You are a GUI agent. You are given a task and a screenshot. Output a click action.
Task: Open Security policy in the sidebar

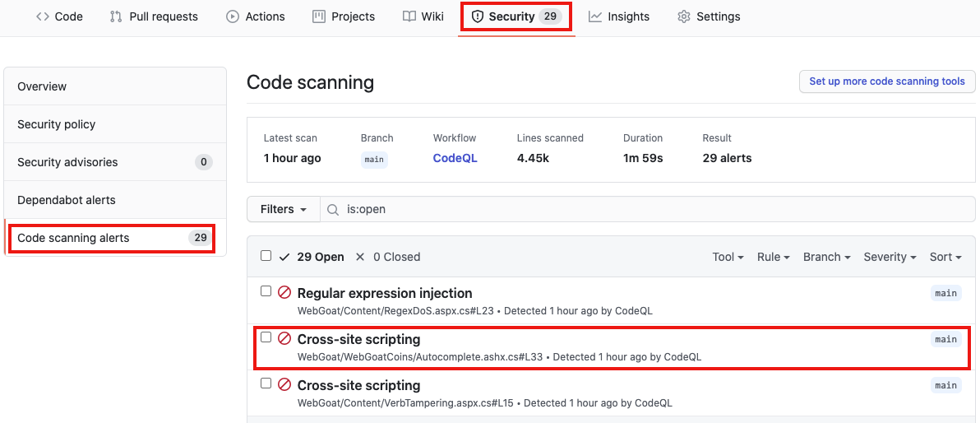[x=115, y=124]
